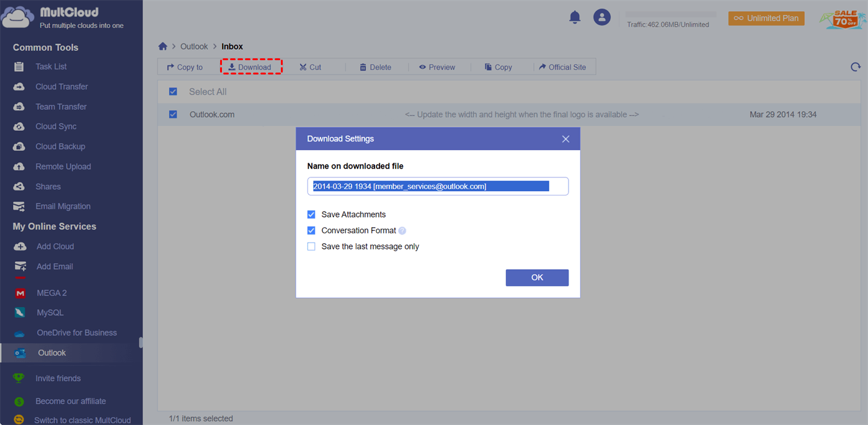This screenshot has height=425, width=868.
Task: Click the Copy toolbar button
Action: pyautogui.click(x=498, y=67)
